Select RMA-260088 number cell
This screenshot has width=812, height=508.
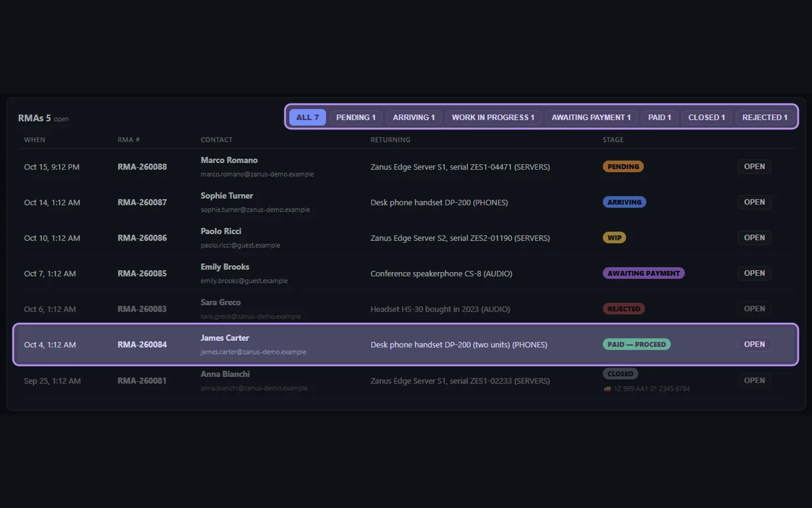click(x=142, y=167)
